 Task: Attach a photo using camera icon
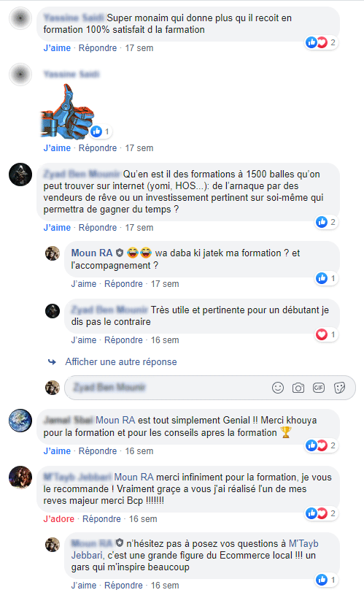coord(298,388)
